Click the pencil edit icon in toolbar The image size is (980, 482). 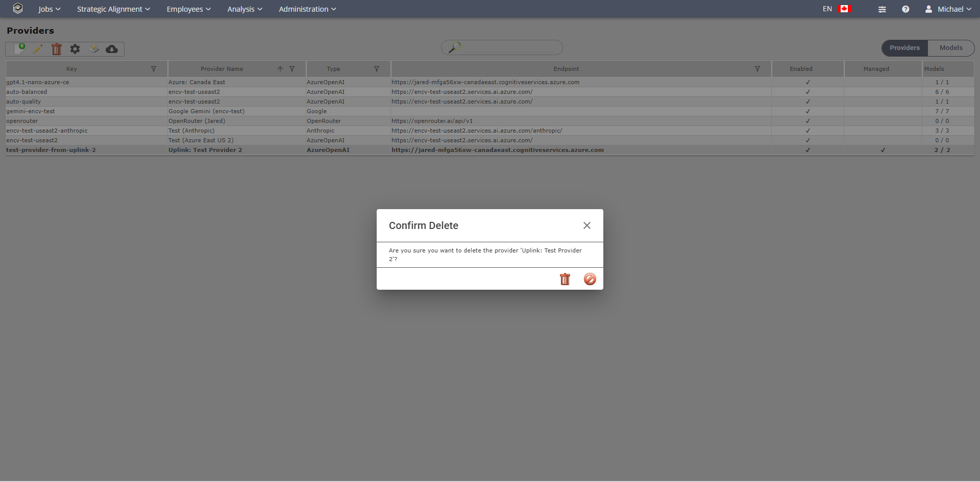point(38,49)
